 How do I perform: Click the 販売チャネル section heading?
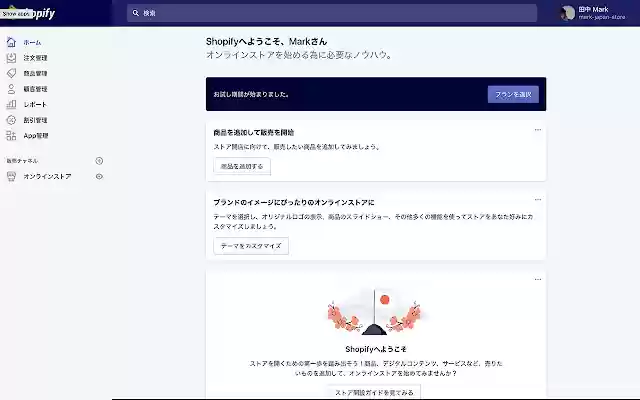[22, 161]
